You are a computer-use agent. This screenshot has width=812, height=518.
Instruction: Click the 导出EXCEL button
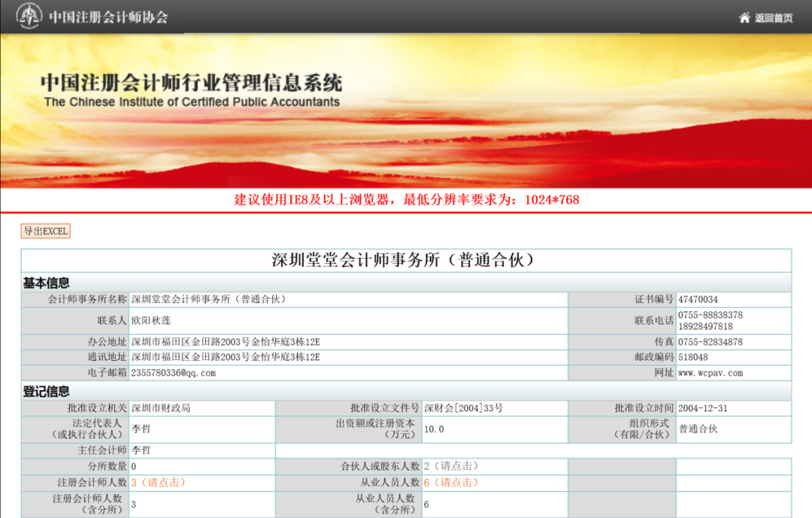(x=46, y=231)
